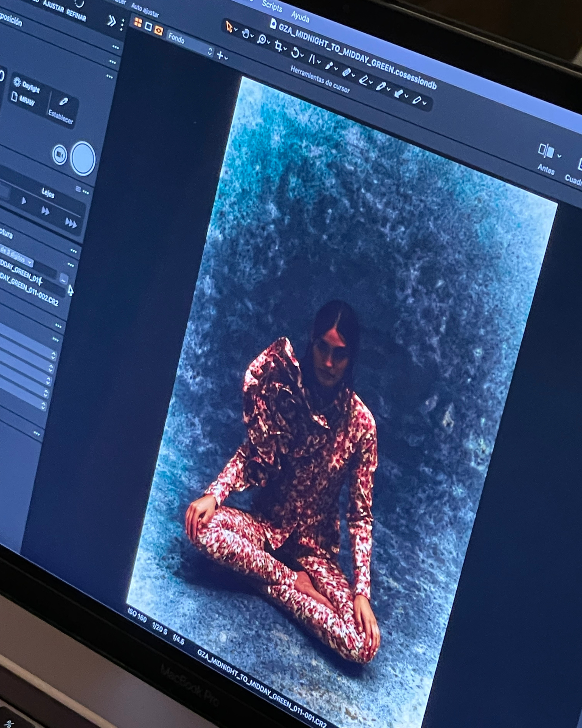Screen dimensions: 582x728
Task: Fire the round capture shutter button
Action: click(83, 159)
